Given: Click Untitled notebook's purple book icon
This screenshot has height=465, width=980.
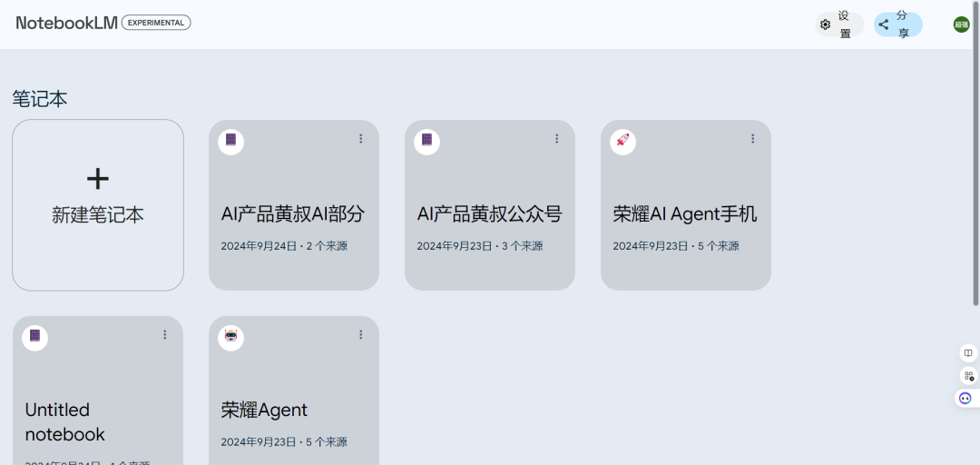Looking at the screenshot, I should point(35,337).
